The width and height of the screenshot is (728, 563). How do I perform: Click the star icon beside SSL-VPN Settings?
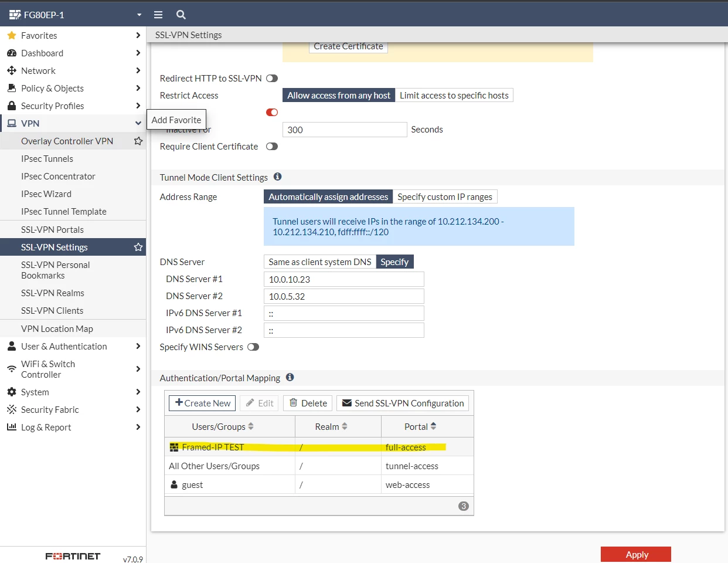(138, 247)
